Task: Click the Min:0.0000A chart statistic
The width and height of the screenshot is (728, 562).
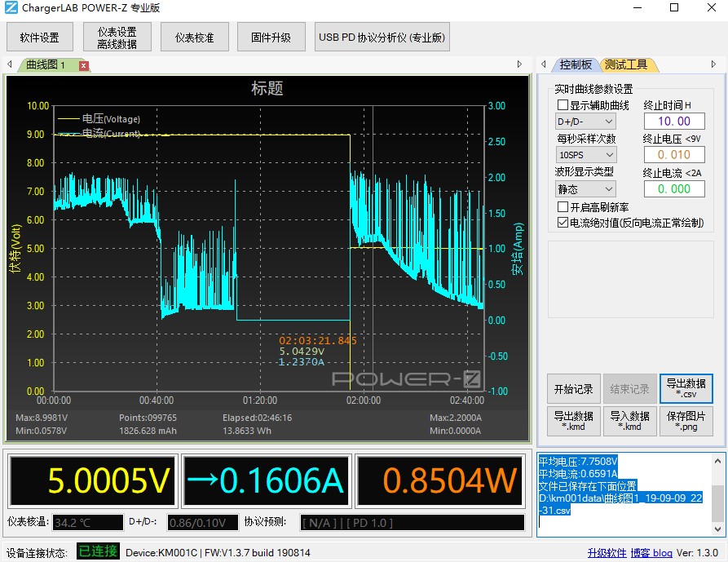Action: click(x=456, y=431)
